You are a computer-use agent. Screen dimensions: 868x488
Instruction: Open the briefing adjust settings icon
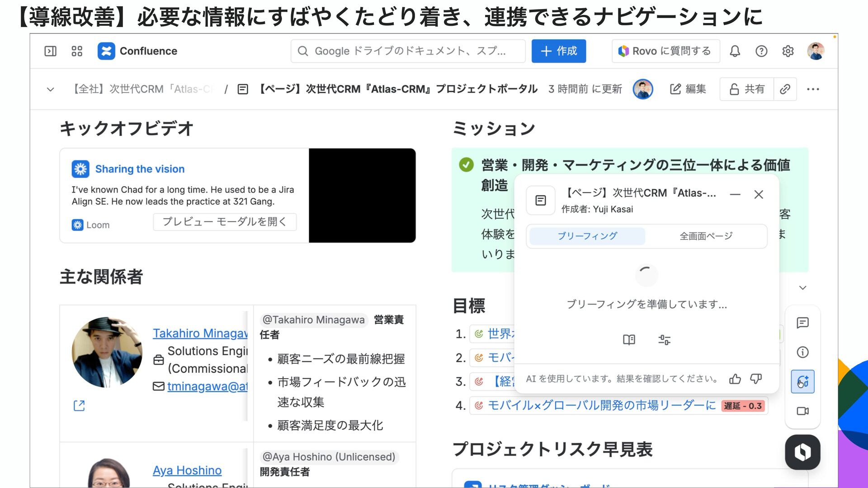[x=664, y=340]
